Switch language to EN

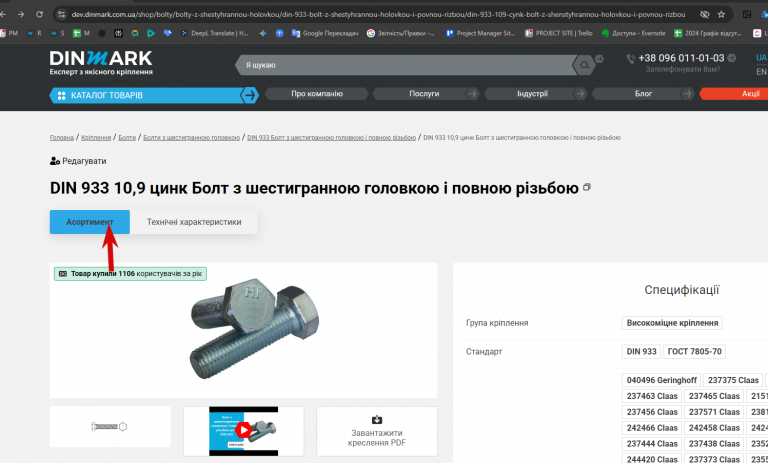pos(761,72)
